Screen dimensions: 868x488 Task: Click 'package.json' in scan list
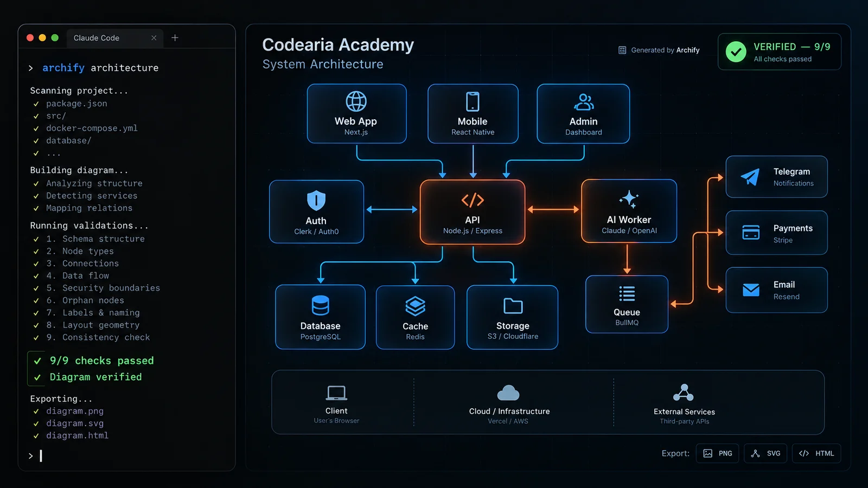pyautogui.click(x=76, y=104)
